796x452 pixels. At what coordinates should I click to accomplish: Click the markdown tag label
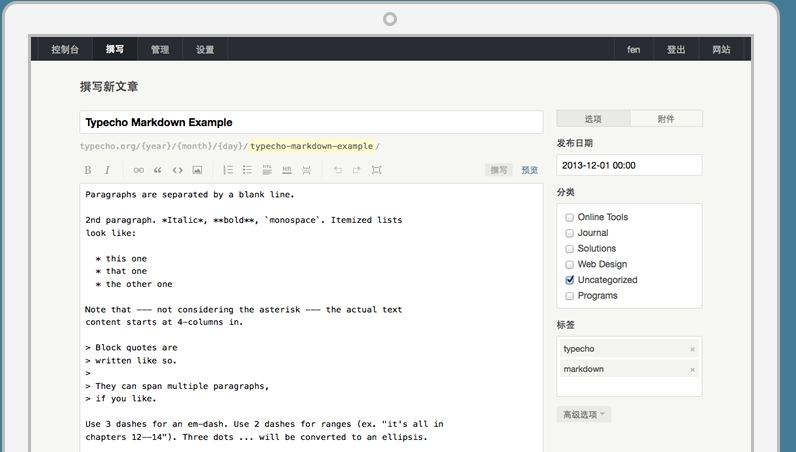pyautogui.click(x=584, y=369)
